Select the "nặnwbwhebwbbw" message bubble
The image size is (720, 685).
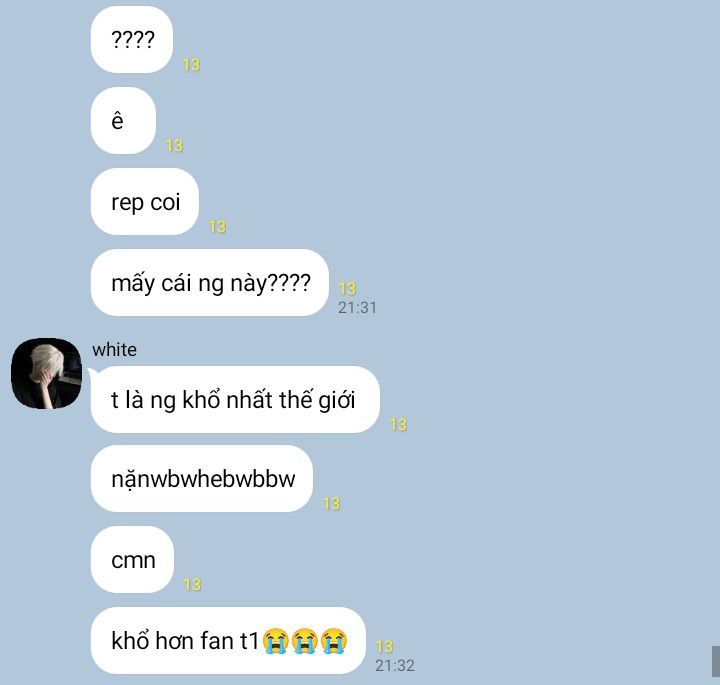tap(202, 479)
